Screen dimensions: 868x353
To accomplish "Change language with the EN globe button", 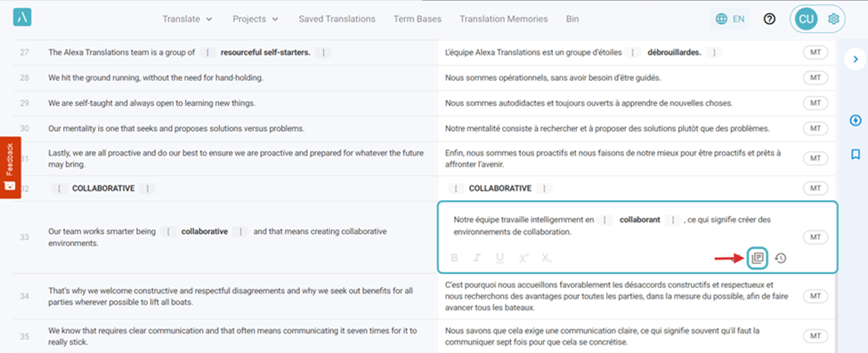I will (x=730, y=19).
